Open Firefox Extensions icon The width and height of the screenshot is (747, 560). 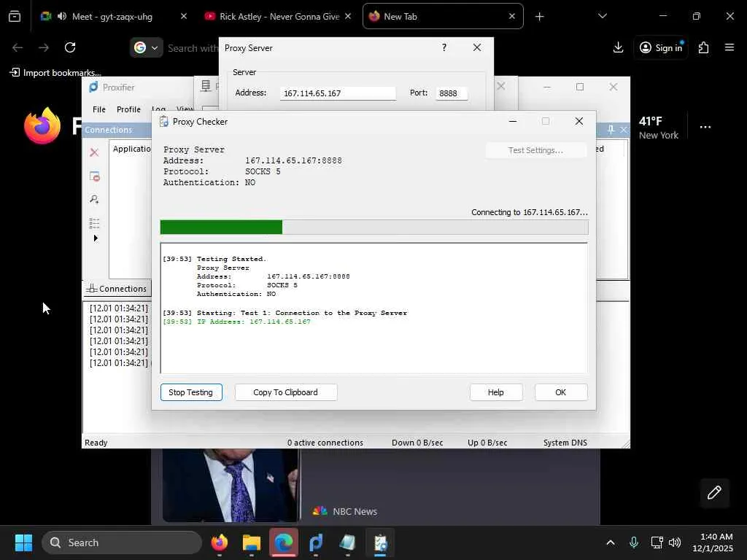(x=703, y=47)
